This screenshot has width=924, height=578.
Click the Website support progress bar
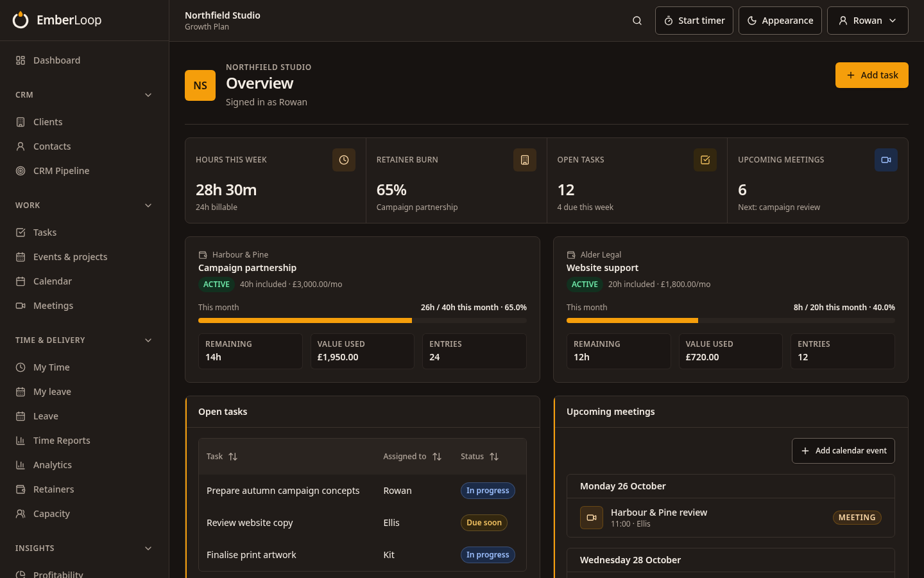[x=731, y=320]
